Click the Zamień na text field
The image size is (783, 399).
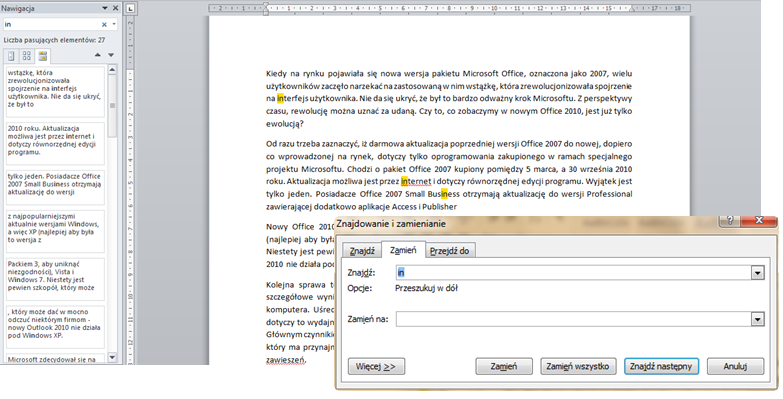point(574,319)
